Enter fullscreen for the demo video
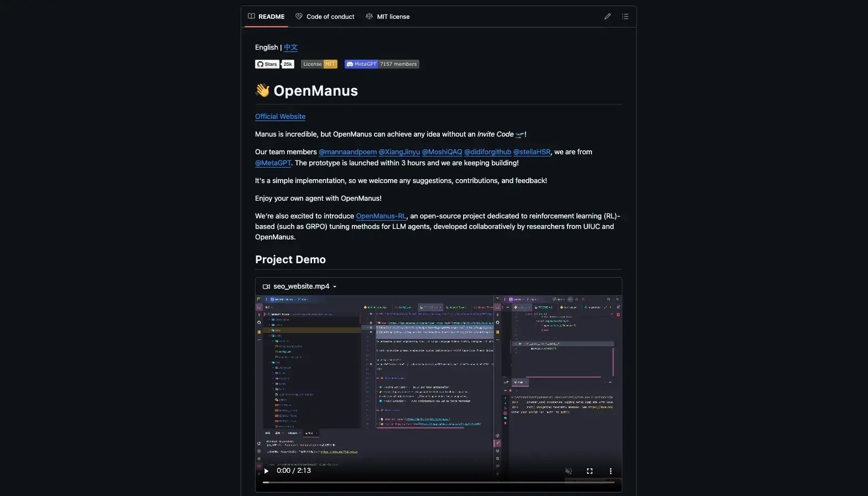Viewport: 868px width, 496px height. pos(590,471)
